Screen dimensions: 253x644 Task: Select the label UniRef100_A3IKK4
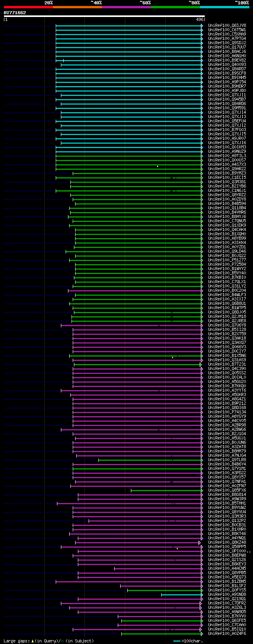click(227, 242)
